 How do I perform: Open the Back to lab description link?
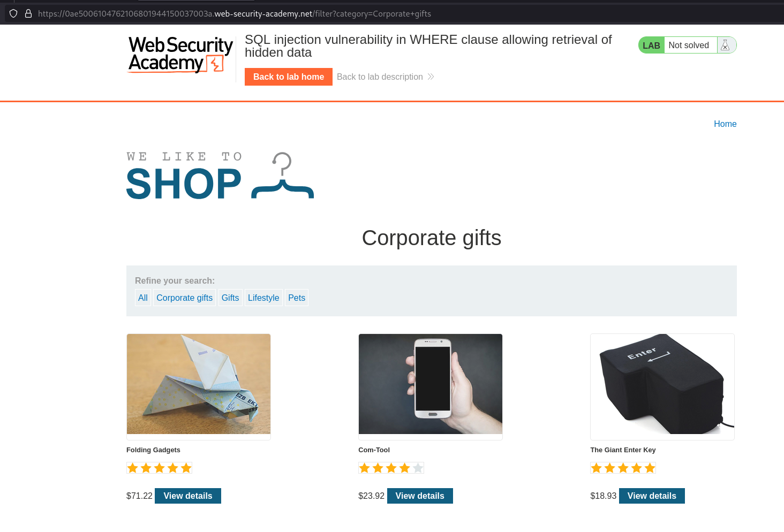[380, 77]
